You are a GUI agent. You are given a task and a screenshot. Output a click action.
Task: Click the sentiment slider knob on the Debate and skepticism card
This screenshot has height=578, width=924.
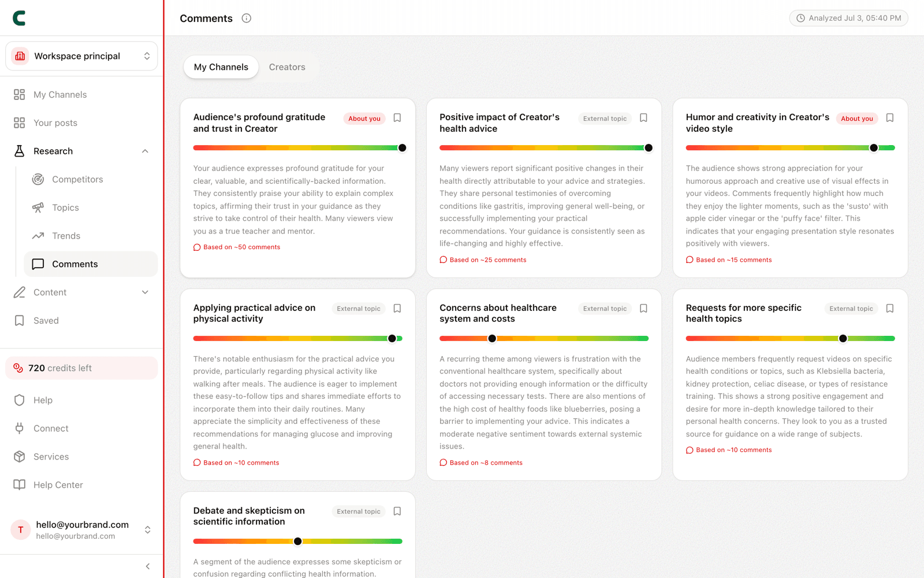click(x=297, y=542)
